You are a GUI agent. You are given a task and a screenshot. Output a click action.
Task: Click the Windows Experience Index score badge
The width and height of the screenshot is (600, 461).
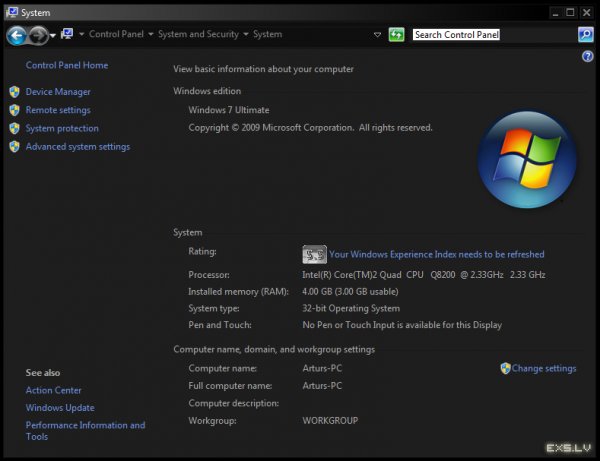[x=315, y=254]
